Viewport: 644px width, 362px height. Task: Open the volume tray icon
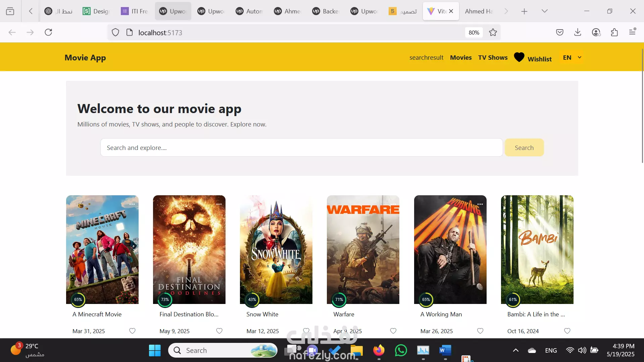click(x=582, y=351)
